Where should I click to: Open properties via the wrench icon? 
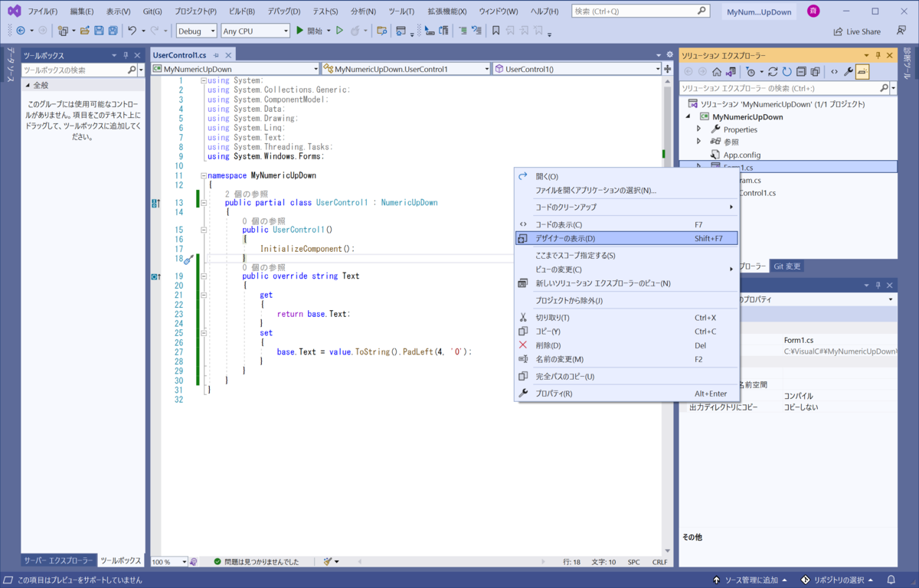848,72
